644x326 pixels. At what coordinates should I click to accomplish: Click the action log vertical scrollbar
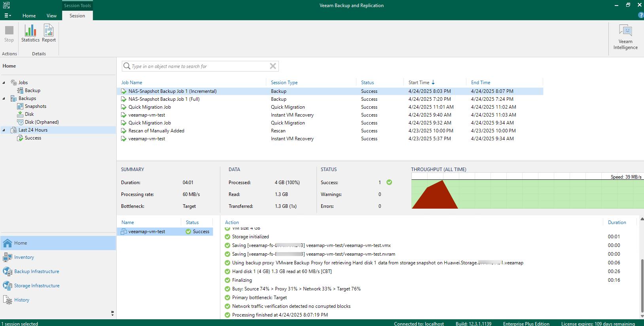click(x=642, y=285)
